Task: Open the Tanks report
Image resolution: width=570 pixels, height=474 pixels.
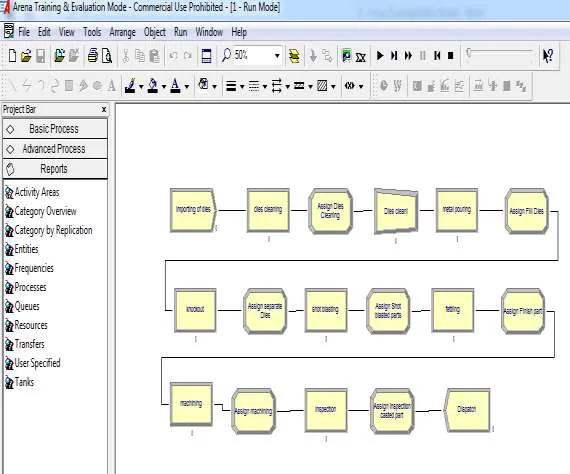Action: pyautogui.click(x=24, y=382)
